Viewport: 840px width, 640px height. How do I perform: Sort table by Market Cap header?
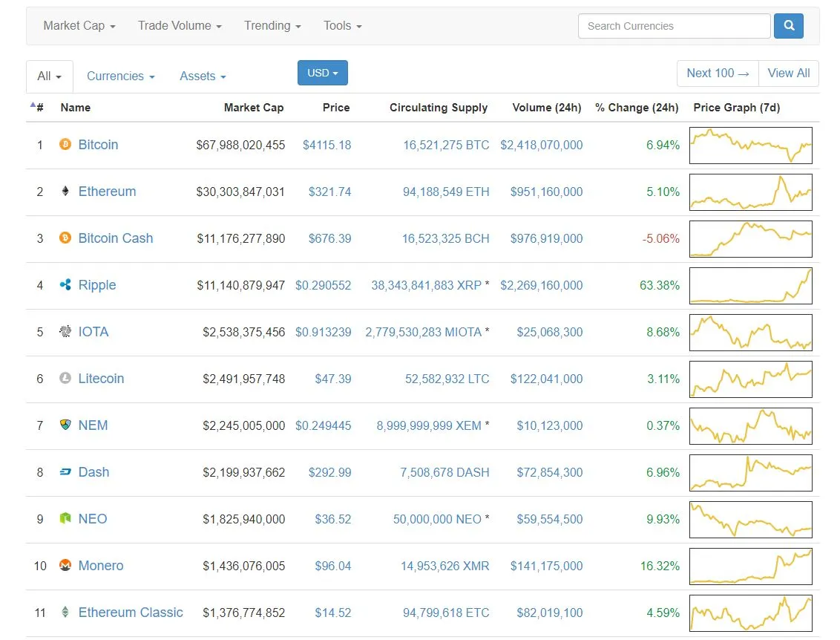pos(253,107)
